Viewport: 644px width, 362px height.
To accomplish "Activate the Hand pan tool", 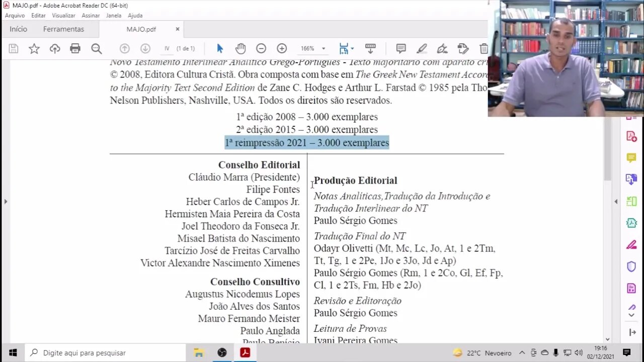I will (240, 49).
